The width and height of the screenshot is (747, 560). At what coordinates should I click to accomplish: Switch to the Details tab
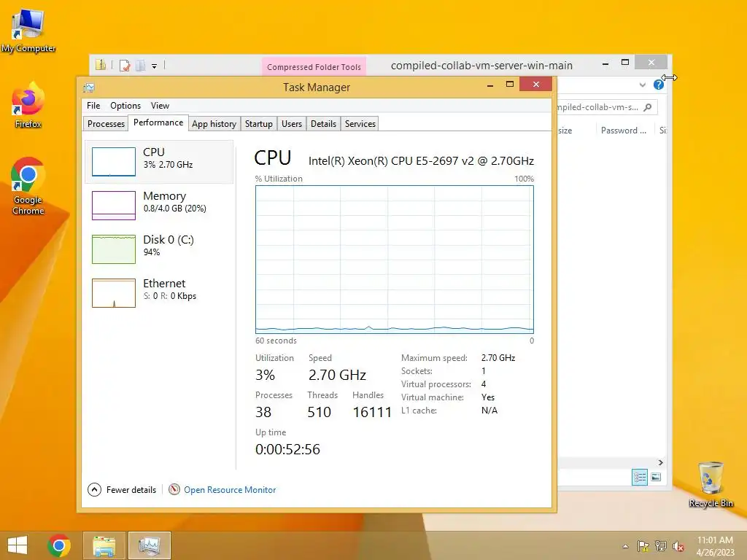[323, 124]
